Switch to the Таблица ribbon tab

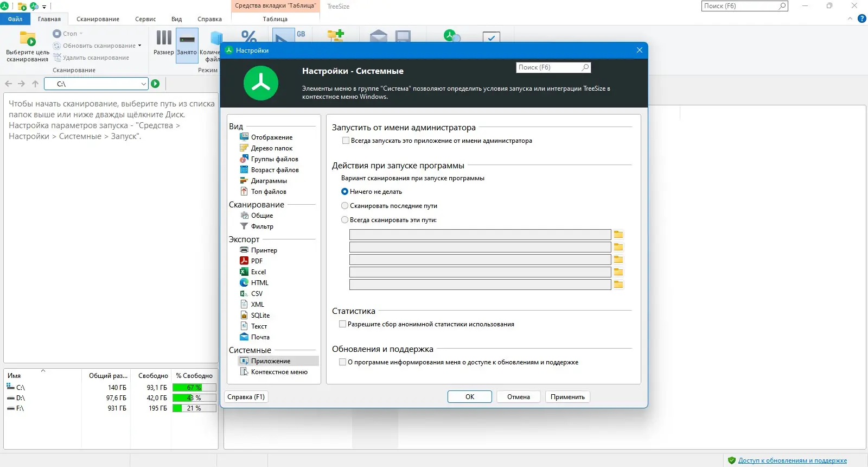pos(275,19)
